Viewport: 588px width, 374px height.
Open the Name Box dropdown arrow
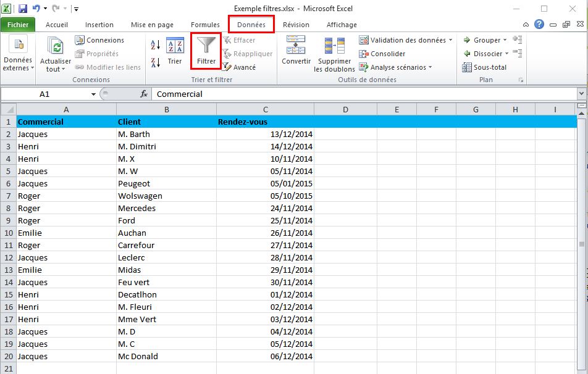click(x=94, y=94)
